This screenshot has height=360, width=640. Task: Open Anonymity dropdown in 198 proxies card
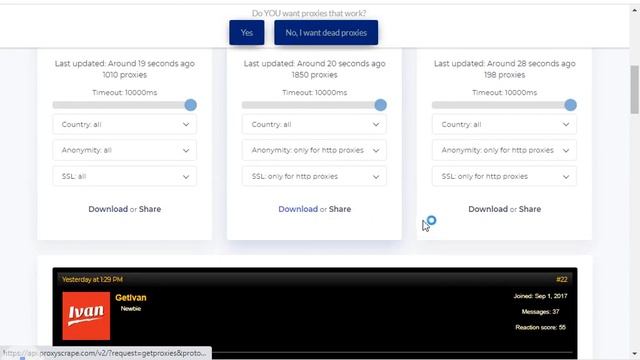tap(504, 150)
